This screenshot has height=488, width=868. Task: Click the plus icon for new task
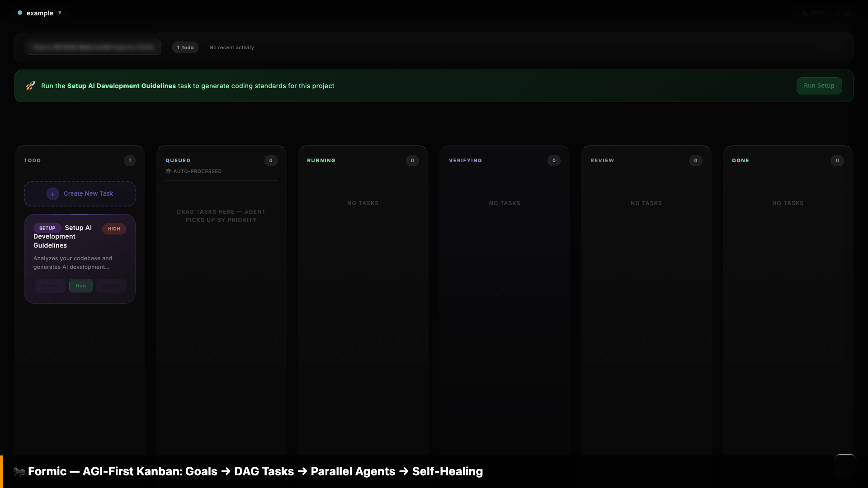click(53, 194)
